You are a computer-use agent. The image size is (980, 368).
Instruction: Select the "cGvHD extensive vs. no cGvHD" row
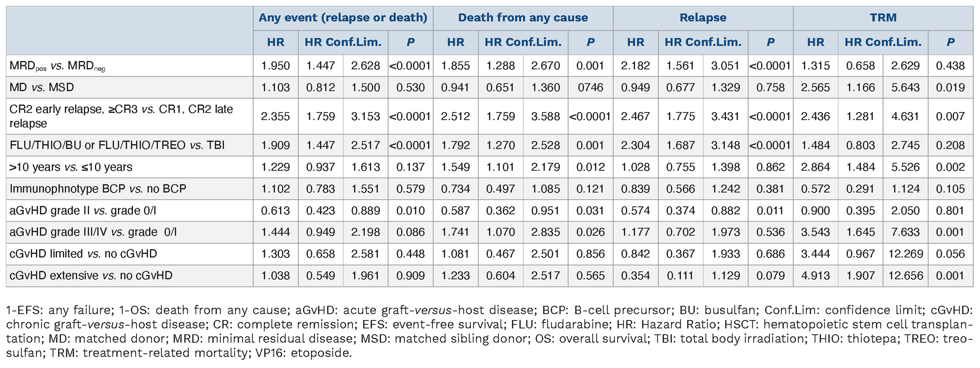(91, 275)
